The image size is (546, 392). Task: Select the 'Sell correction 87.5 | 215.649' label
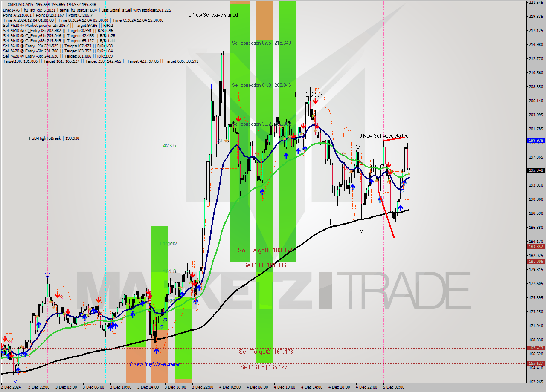coord(261,43)
